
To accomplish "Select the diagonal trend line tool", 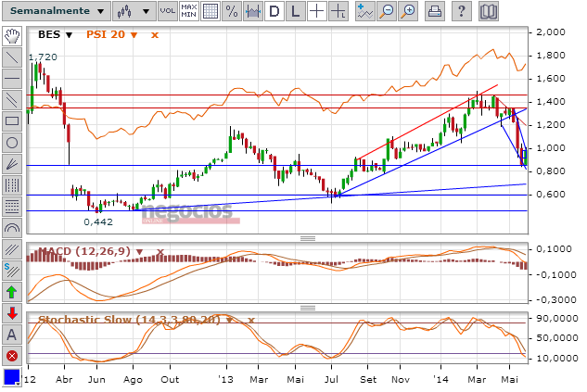I will point(12,57).
